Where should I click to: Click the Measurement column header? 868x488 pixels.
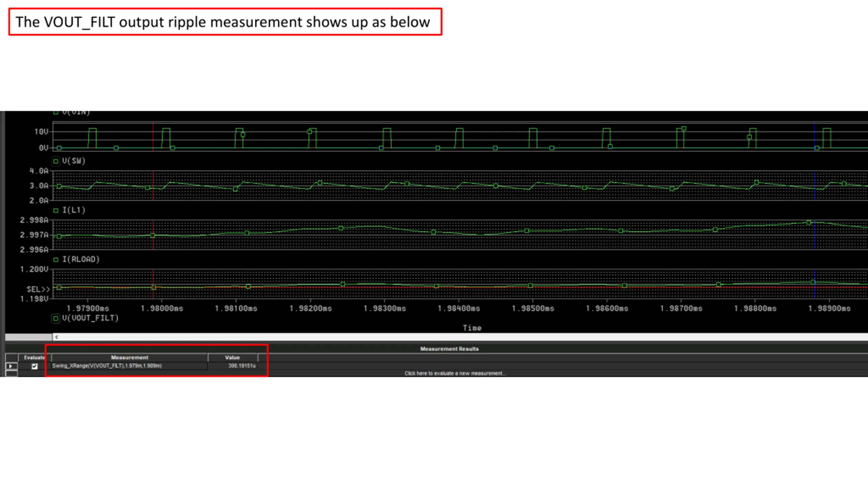pos(130,357)
